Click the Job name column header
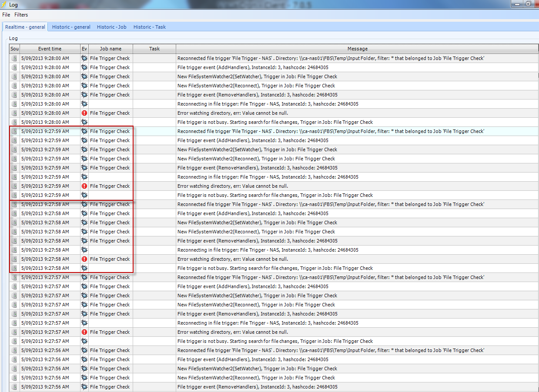This screenshot has height=392, width=539. point(110,49)
